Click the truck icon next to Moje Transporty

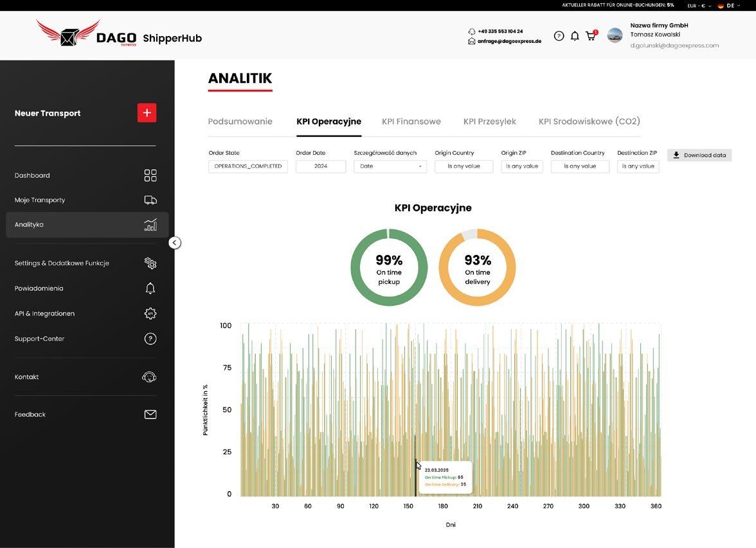click(x=150, y=200)
